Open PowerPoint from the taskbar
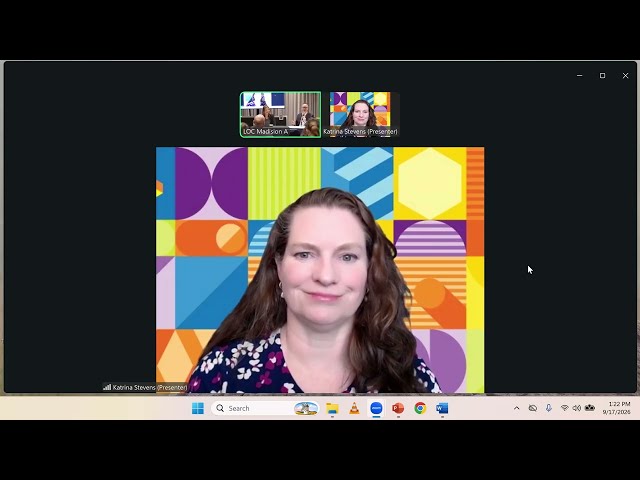 [x=398, y=408]
